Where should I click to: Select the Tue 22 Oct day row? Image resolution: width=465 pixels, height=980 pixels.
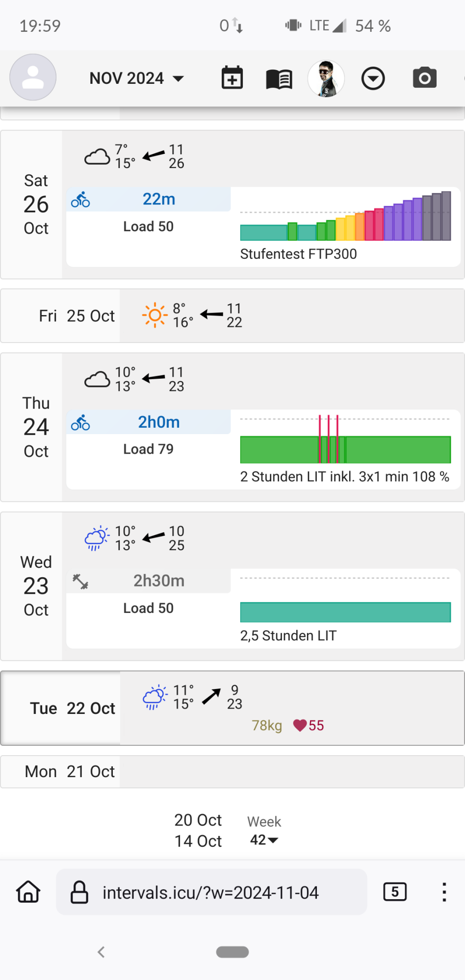pyautogui.click(x=73, y=708)
